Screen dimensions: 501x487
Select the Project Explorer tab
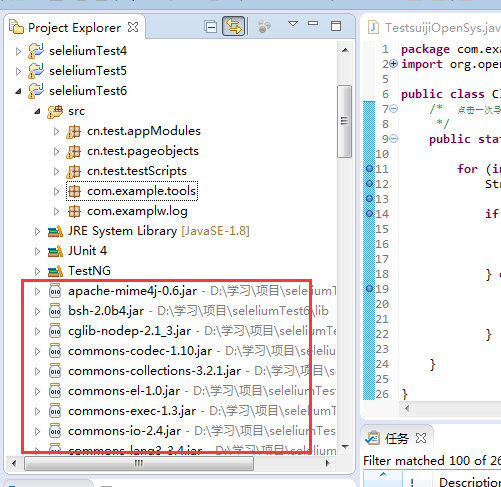(74, 28)
